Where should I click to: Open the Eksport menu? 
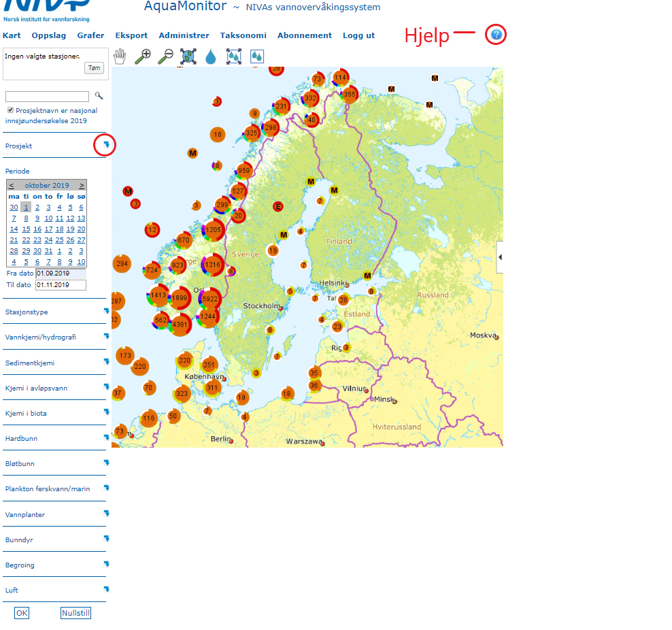coord(131,35)
